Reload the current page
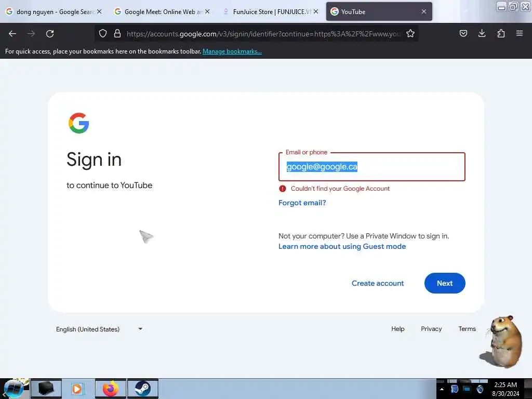532x399 pixels. click(x=50, y=34)
